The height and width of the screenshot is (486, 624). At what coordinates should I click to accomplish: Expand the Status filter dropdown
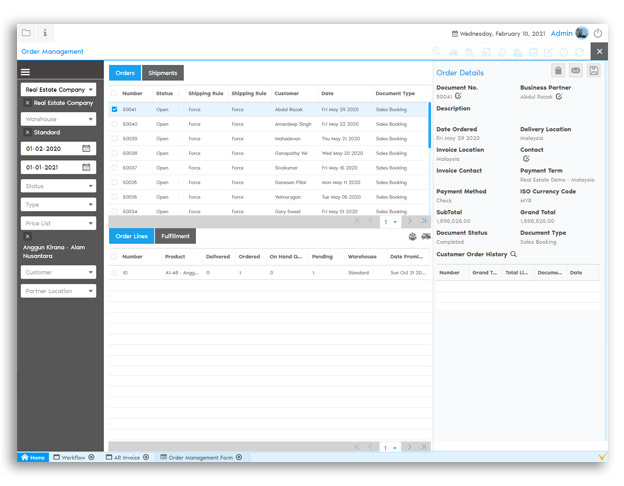(x=59, y=186)
